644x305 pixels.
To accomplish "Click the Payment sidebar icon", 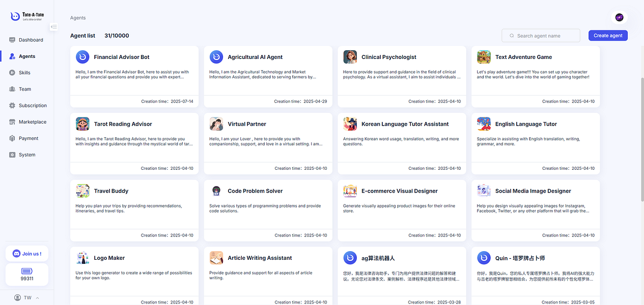I will [x=12, y=138].
